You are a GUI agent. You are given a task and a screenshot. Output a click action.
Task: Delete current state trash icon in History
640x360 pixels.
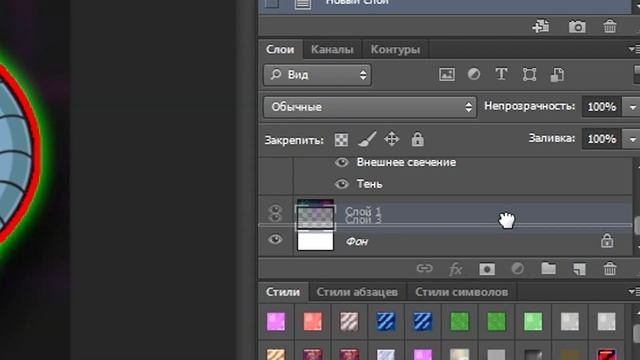pos(610,27)
